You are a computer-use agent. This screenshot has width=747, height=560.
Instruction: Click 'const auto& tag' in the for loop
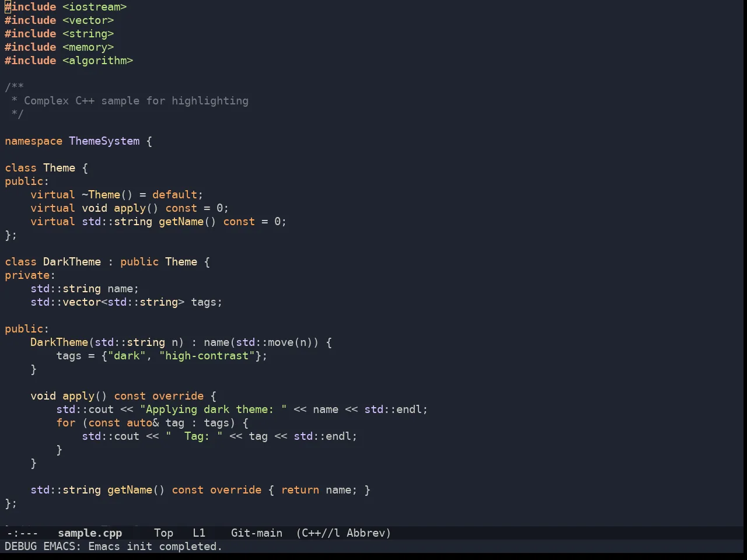point(137,423)
